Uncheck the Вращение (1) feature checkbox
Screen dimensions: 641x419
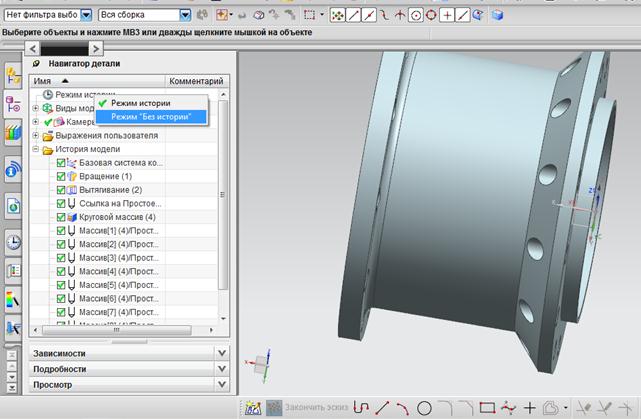[x=61, y=176]
